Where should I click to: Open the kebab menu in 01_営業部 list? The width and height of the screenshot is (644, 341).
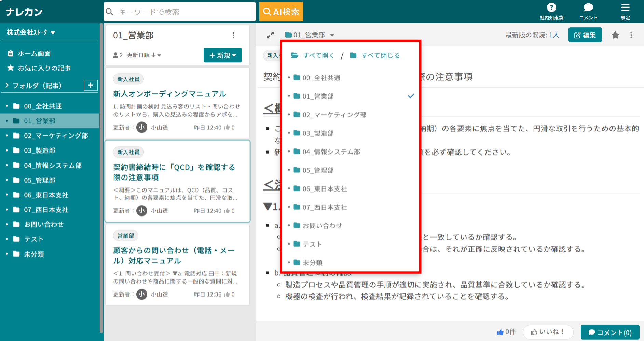(234, 35)
